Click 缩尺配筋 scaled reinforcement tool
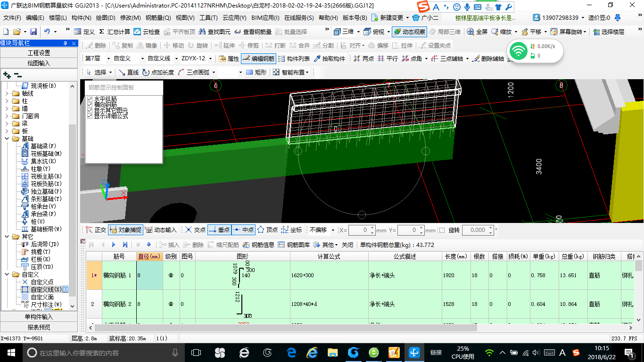The height and width of the screenshot is (362, 644). point(223,245)
